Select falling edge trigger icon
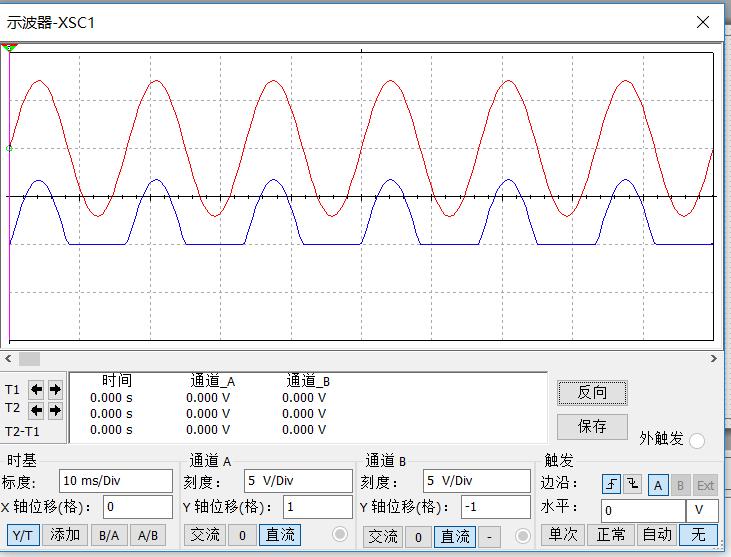 coord(632,485)
